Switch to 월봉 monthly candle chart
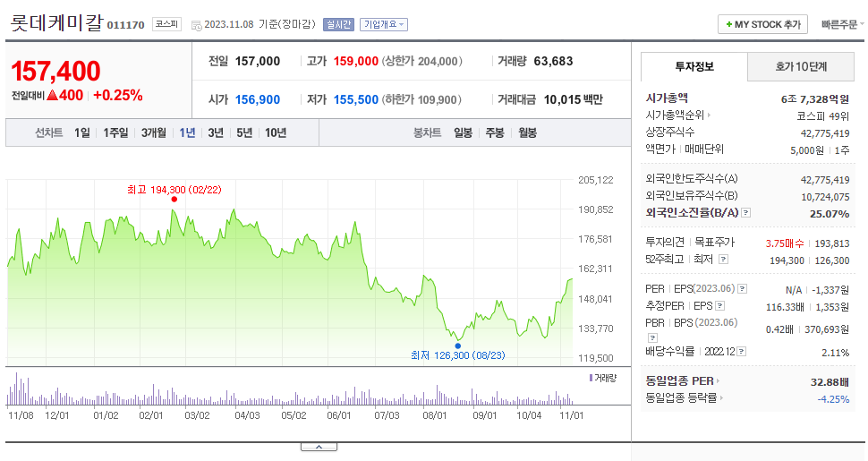 [528, 133]
